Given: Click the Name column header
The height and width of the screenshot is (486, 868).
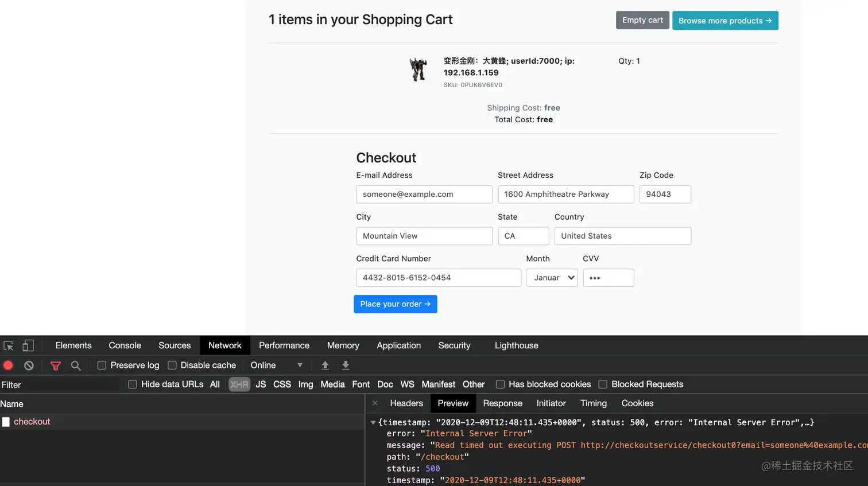Looking at the screenshot, I should click(x=182, y=404).
